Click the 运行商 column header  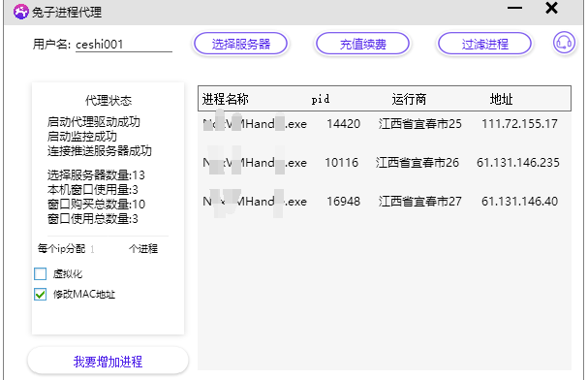[x=409, y=99]
